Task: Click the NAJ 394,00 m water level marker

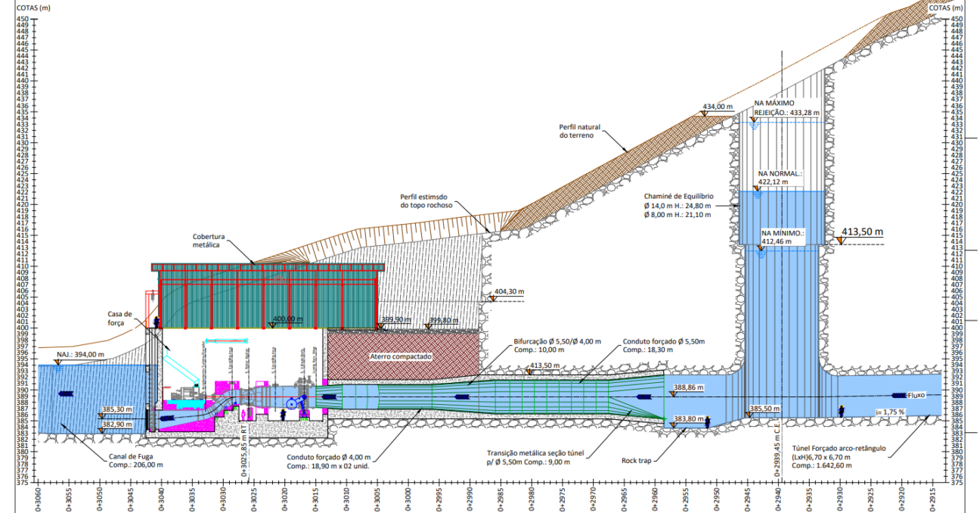Action: 60,362
